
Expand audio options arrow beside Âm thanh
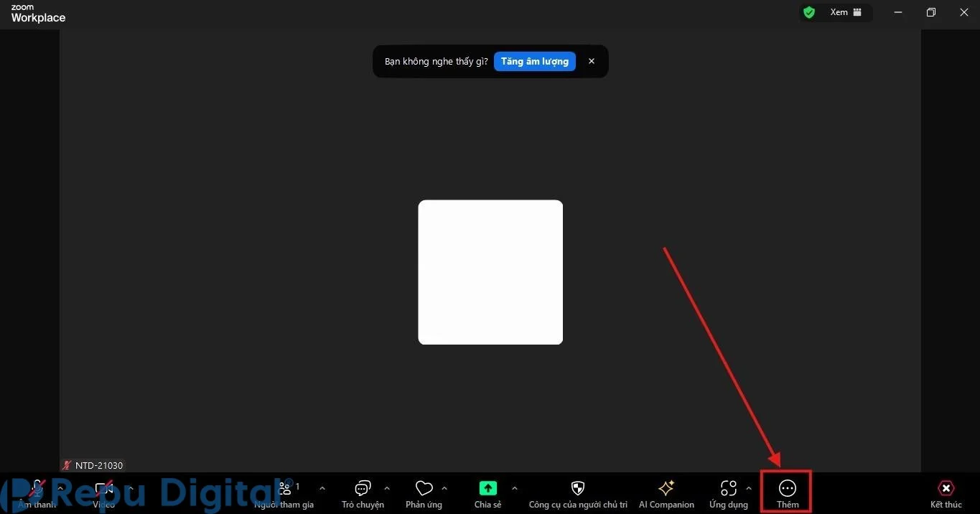pos(61,488)
